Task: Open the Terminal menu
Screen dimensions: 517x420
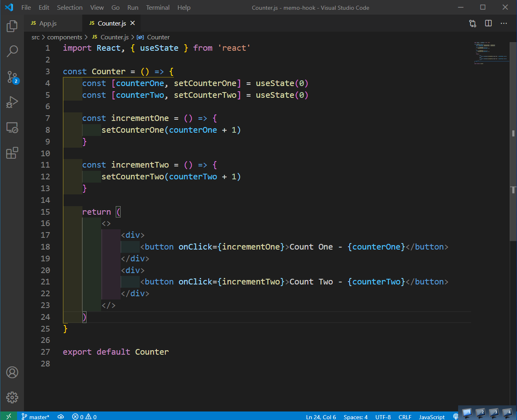Action: 158,7
